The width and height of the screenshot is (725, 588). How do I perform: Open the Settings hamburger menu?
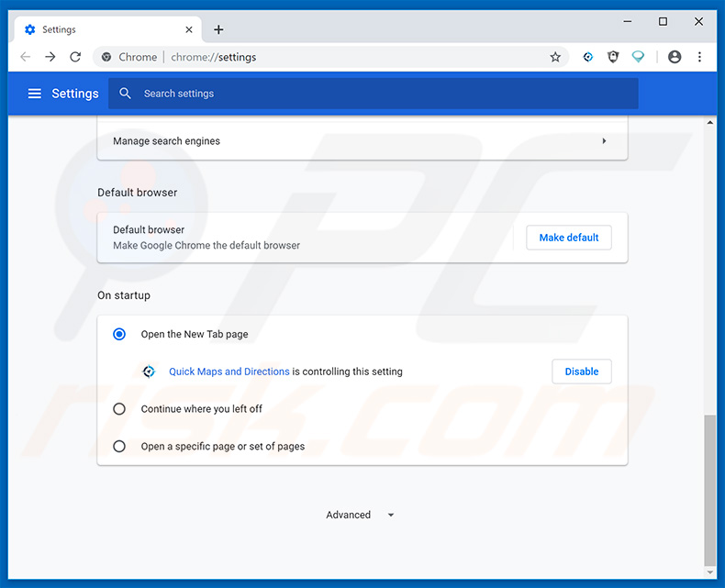(x=35, y=94)
